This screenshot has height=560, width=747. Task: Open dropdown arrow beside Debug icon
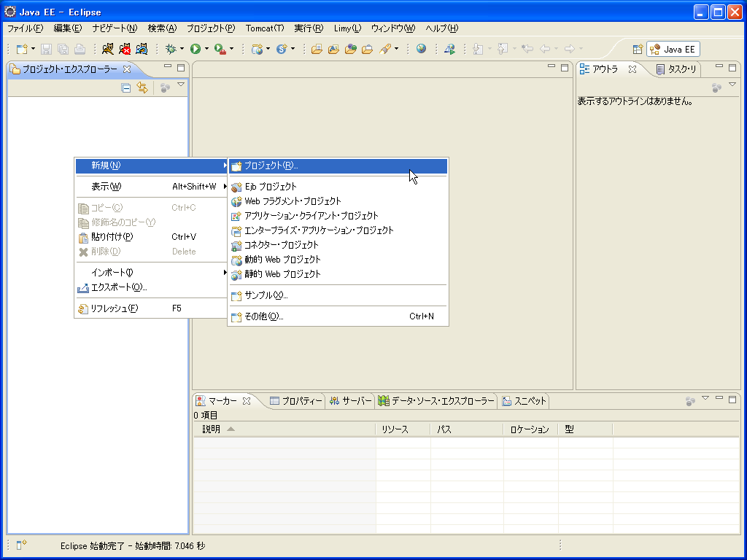click(x=182, y=49)
